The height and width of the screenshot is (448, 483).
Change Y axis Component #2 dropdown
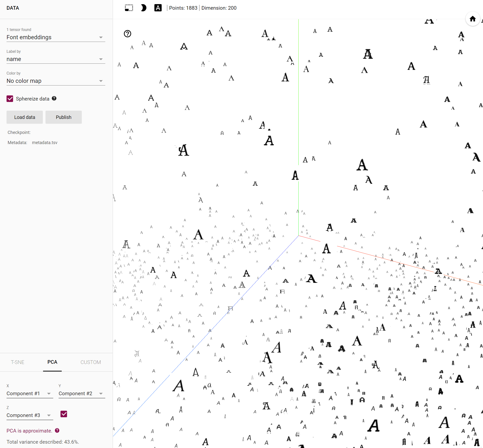click(82, 394)
